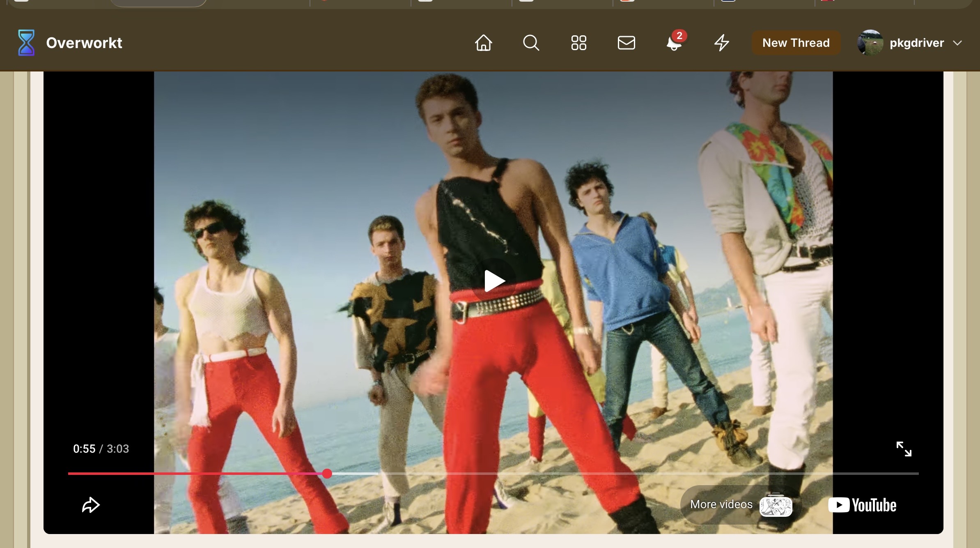
Task: Open the pkgdriver profile name
Action: (917, 43)
